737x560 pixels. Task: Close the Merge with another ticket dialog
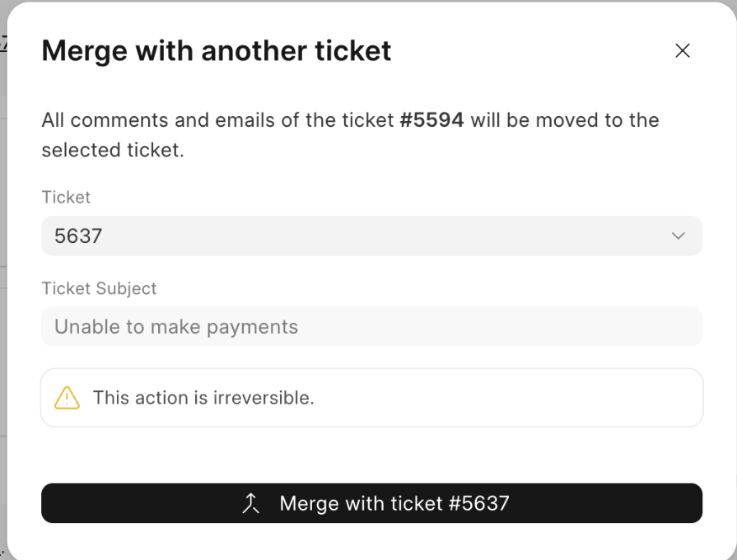click(x=682, y=51)
